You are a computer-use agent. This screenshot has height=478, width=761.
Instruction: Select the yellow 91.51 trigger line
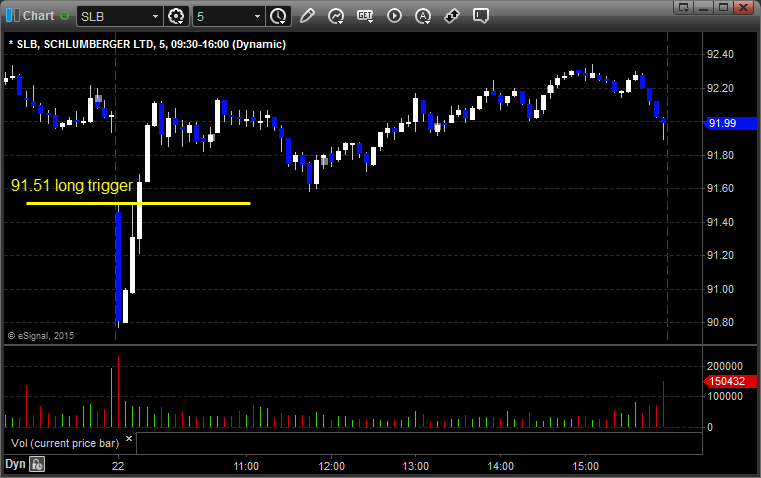point(138,203)
